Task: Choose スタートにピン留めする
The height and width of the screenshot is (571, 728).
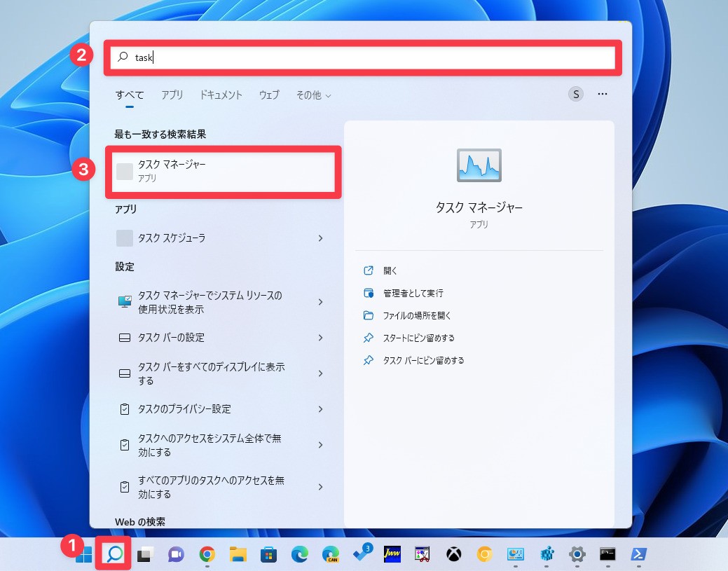Action: (x=419, y=338)
